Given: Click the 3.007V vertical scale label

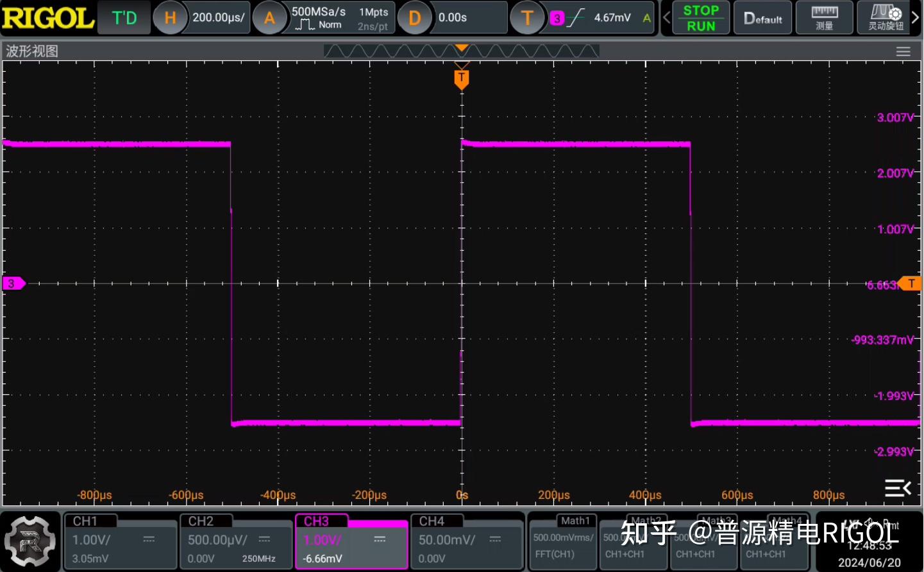Looking at the screenshot, I should pos(895,117).
